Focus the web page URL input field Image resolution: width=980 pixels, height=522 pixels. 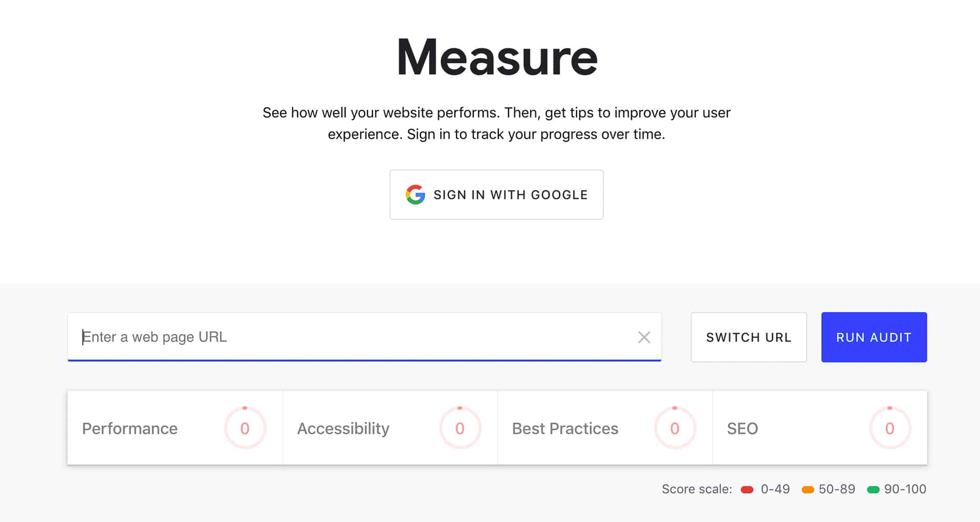tap(354, 337)
